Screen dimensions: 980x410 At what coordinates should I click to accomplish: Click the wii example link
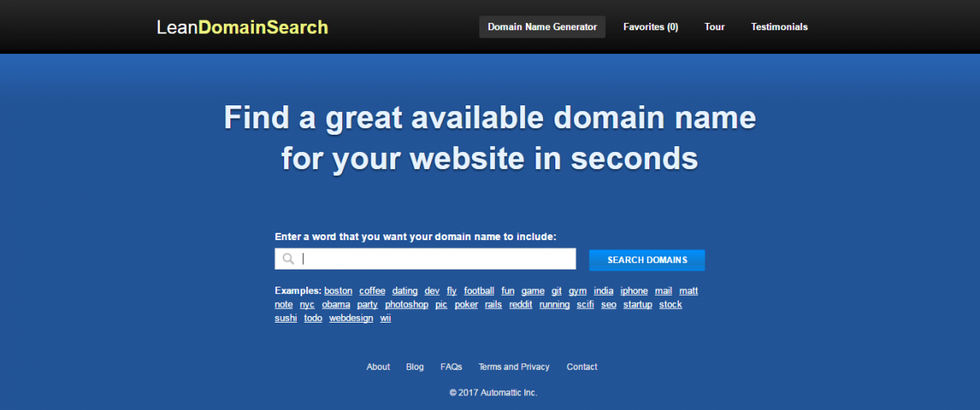point(385,319)
